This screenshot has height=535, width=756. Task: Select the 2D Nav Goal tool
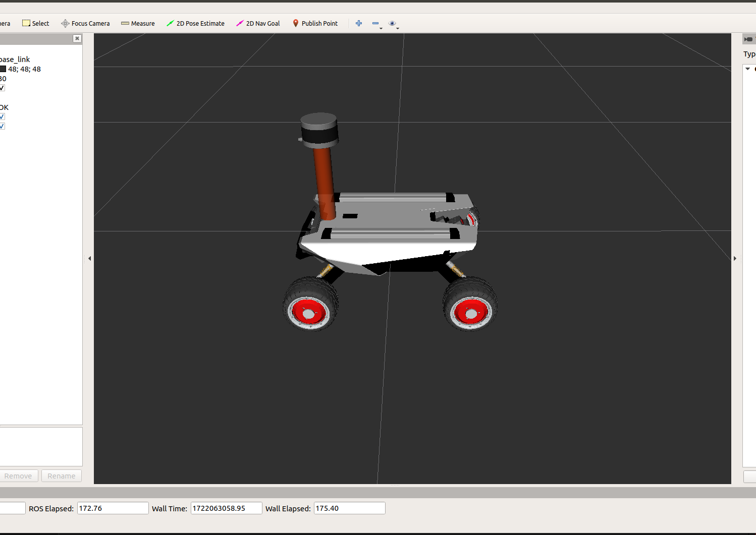coord(258,23)
